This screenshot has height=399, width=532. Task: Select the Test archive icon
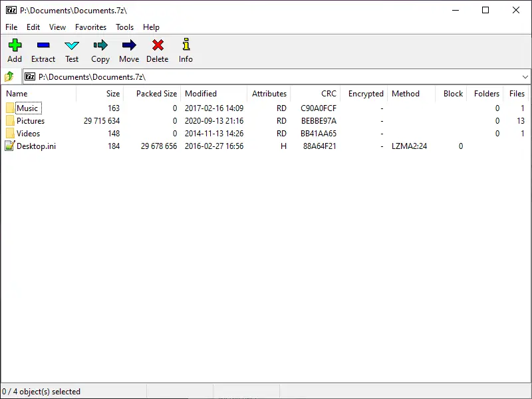pos(71,47)
